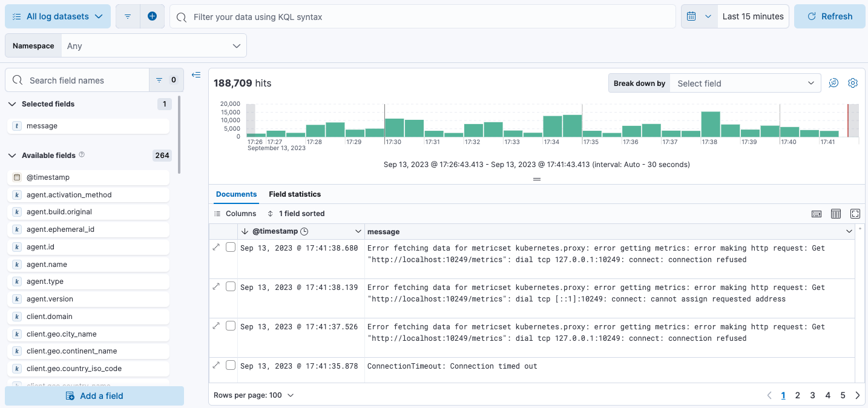Expand the first log row details
The image size is (868, 408).
pos(217,248)
